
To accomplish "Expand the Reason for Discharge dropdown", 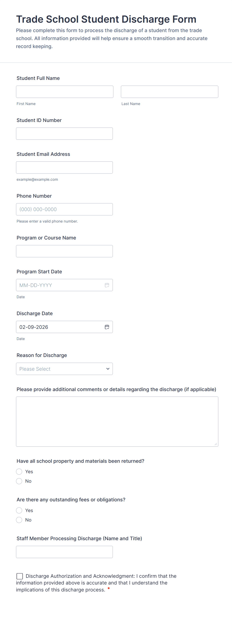I will pos(64,369).
